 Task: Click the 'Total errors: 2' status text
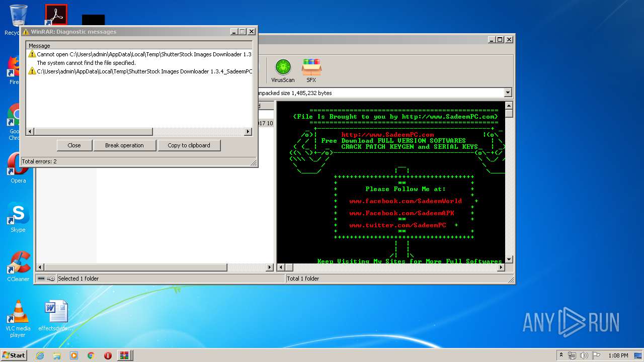(39, 161)
